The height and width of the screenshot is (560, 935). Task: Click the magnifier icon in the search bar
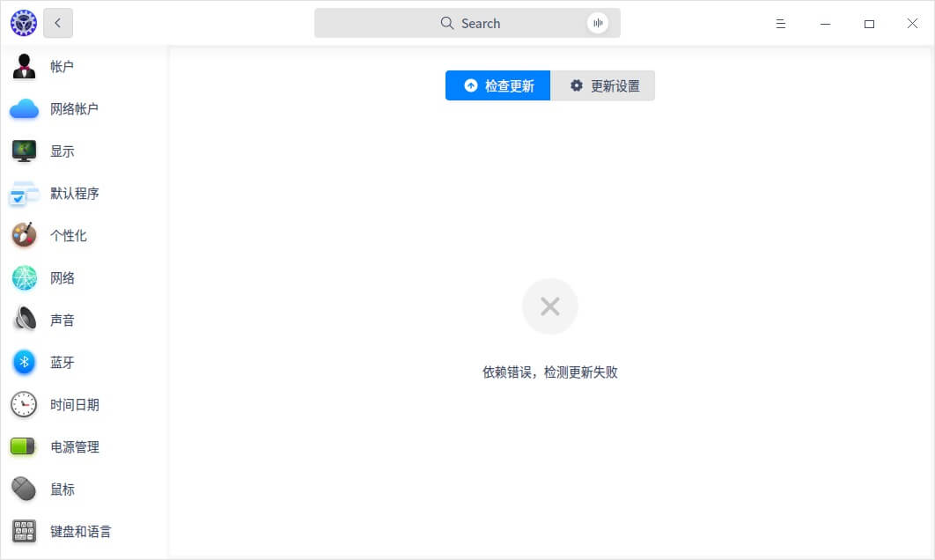(446, 23)
